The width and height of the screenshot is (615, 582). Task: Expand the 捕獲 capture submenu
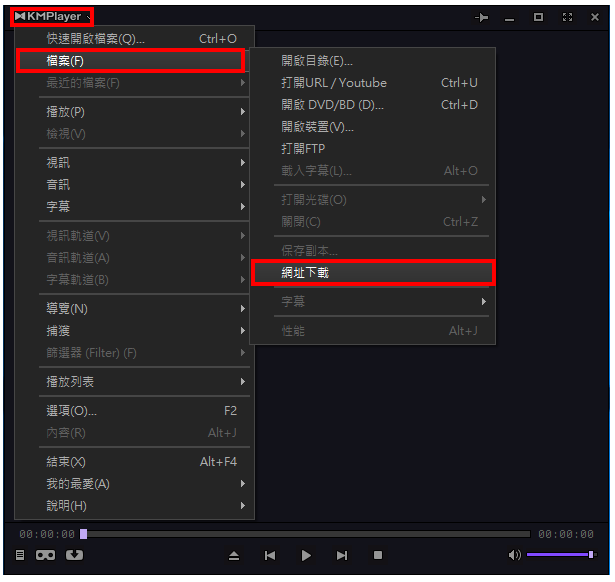[x=135, y=331]
